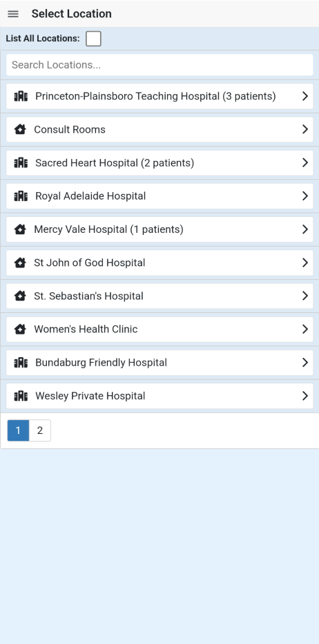Click the clinic house icon beside Consult Rooms
Viewport: 319px width, 644px height.
[x=20, y=129]
